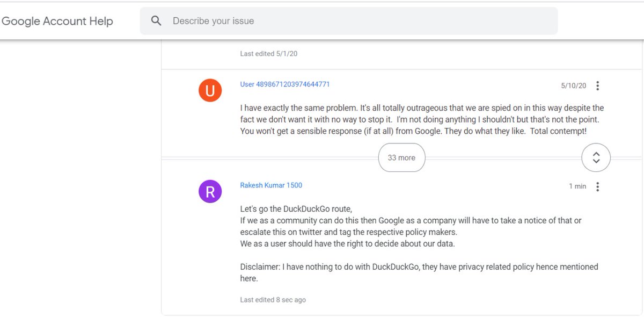Click sentence 'We as a user should have the right'
This screenshot has height=317, width=644.
point(348,243)
